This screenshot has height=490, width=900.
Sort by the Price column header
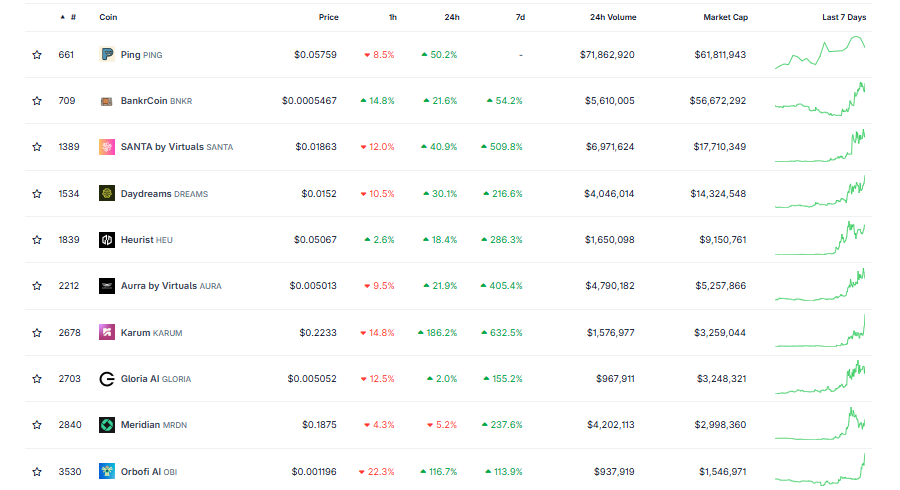[328, 17]
